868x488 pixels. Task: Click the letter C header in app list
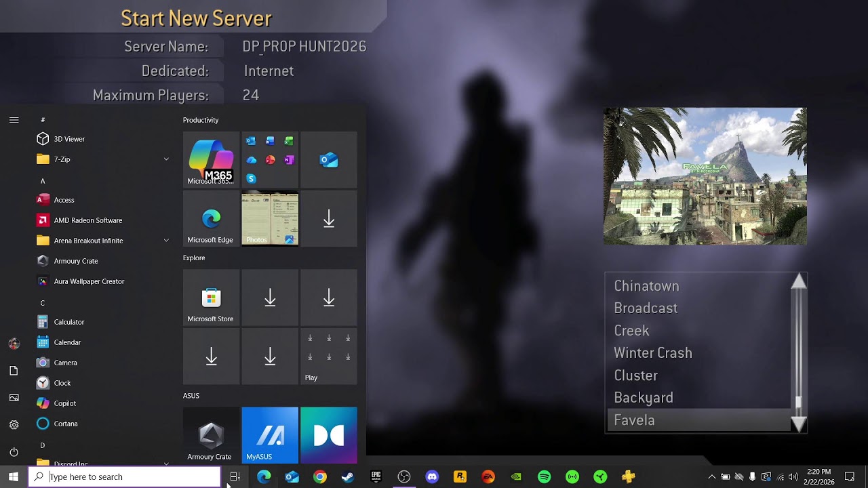(x=42, y=303)
